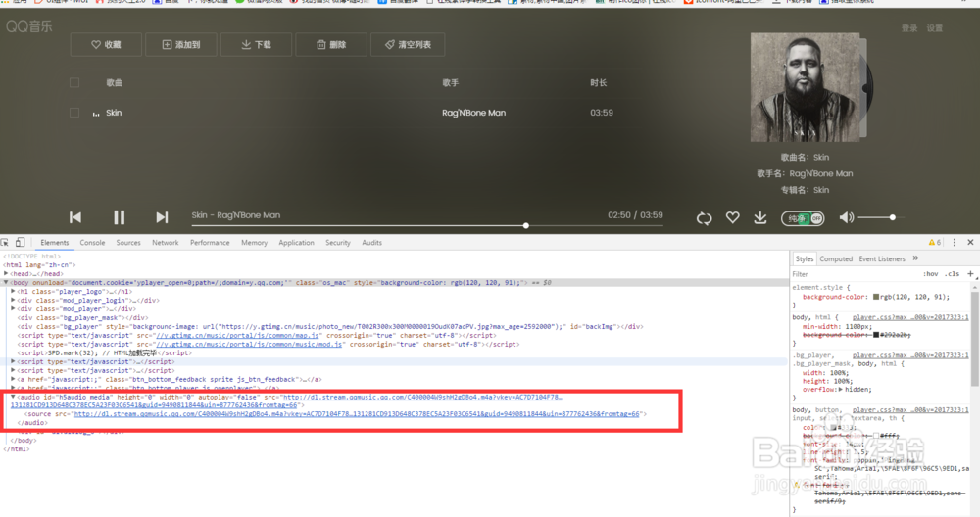This screenshot has height=517, width=980.
Task: Skip to the next track
Action: coord(162,216)
